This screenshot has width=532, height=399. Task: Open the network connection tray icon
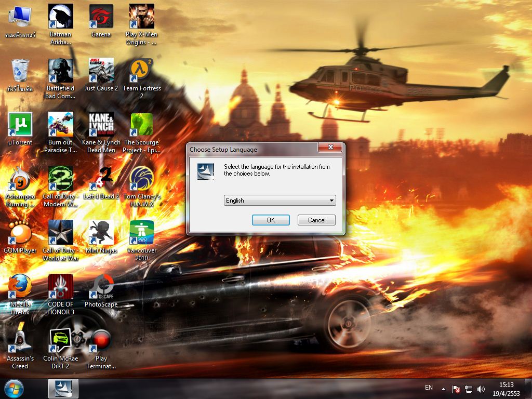click(x=469, y=389)
